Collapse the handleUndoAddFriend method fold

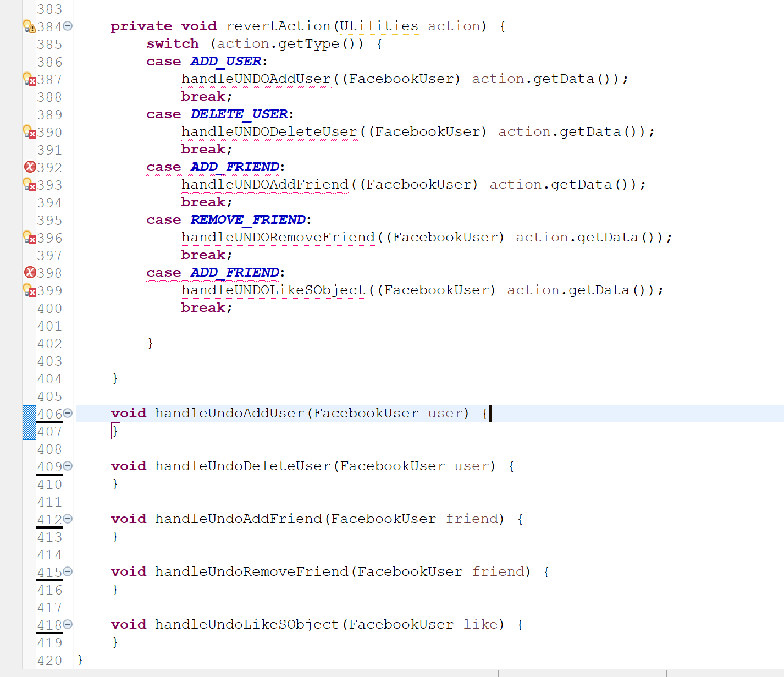pyautogui.click(x=68, y=519)
